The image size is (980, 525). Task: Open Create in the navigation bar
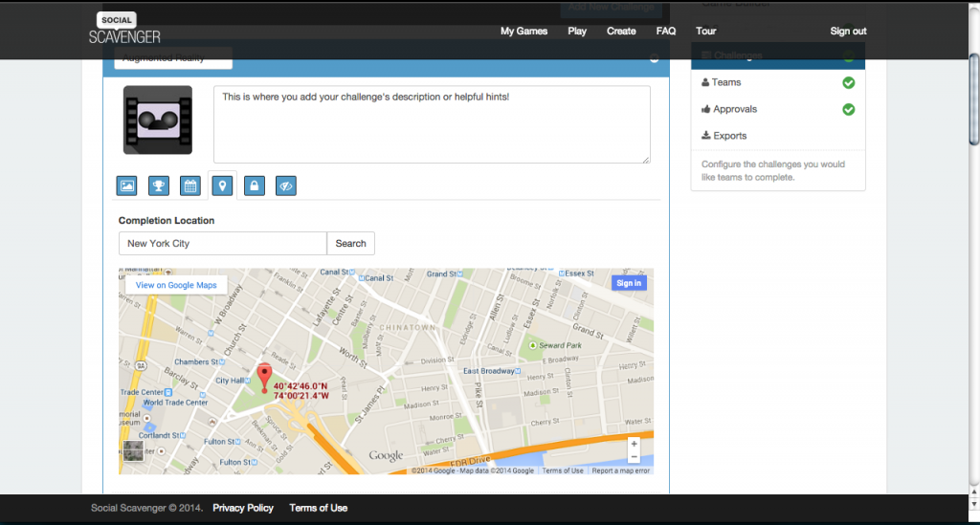point(621,32)
